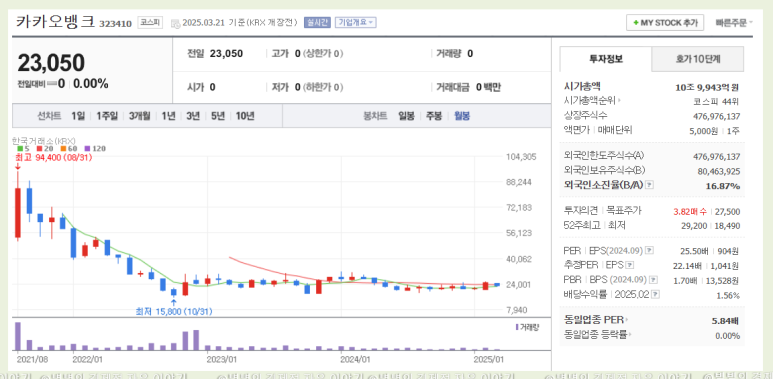The height and width of the screenshot is (379, 773).
Task: Select the 3년 line chart period
Action: (193, 116)
